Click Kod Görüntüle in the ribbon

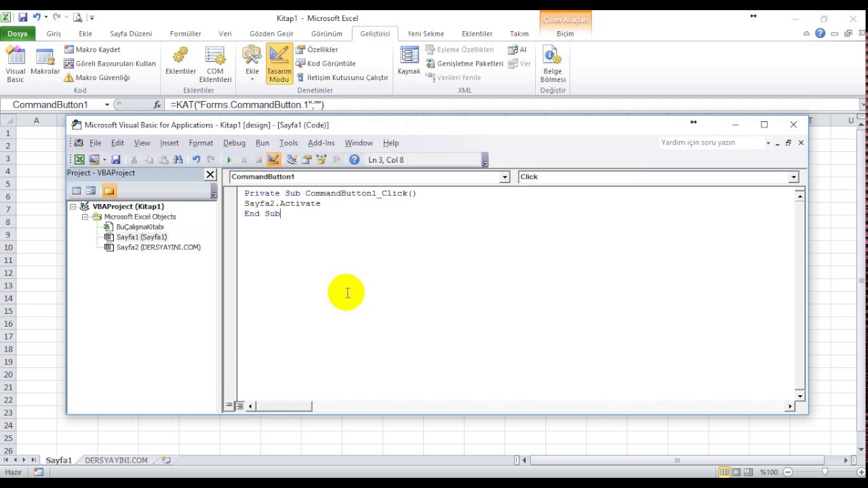325,64
